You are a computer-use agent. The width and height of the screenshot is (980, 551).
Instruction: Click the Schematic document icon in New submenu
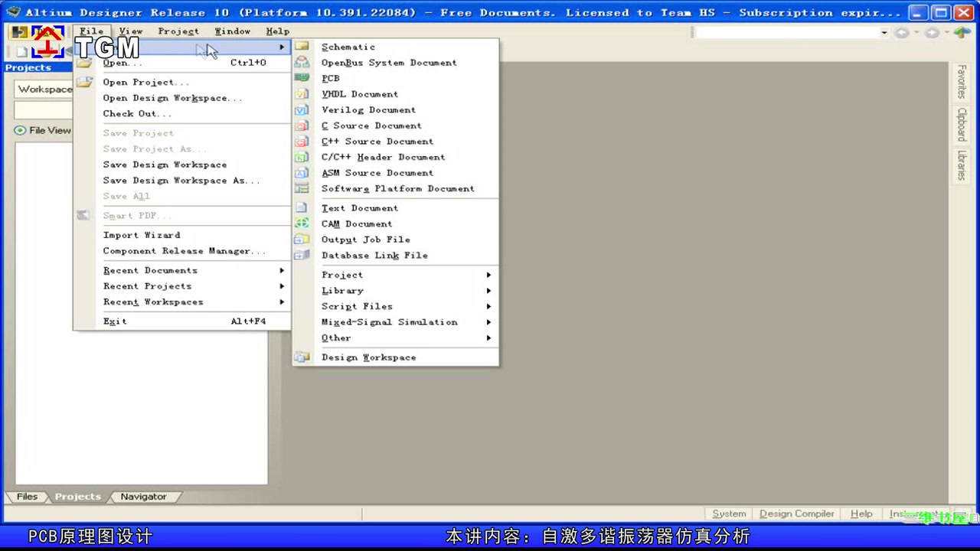(x=302, y=47)
